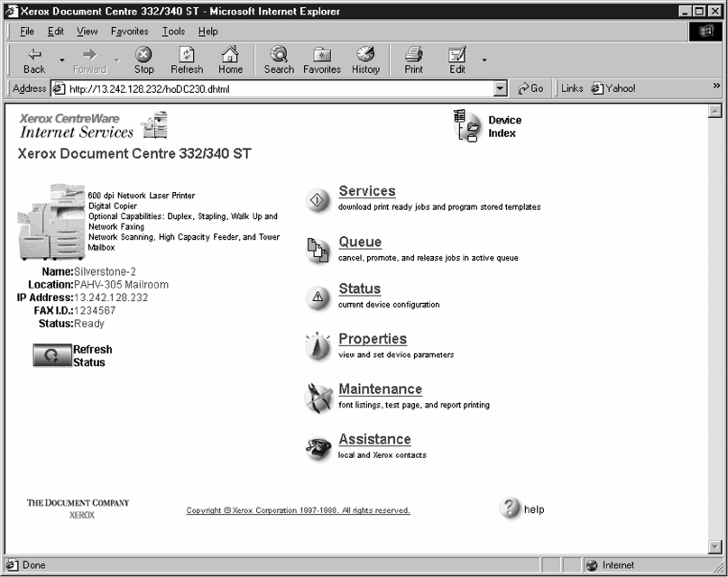Click the '13.242.128.232' IP address value
Screen dimensions: 728x577
click(111, 298)
